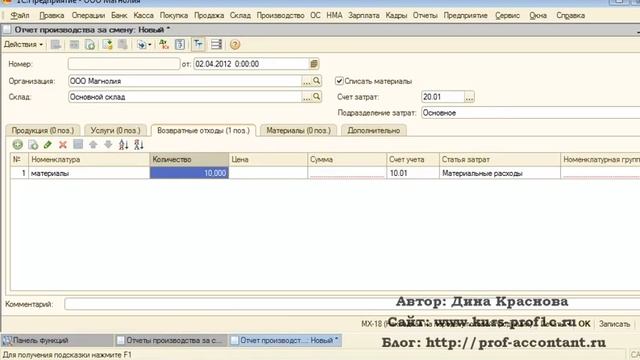This screenshot has height=360, width=640.
Task: Click the post document icon with green arrow
Action: pos(107,44)
